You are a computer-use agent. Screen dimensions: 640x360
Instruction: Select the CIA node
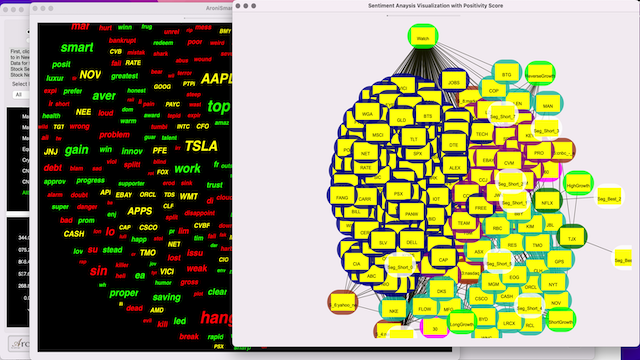[x=356, y=262]
